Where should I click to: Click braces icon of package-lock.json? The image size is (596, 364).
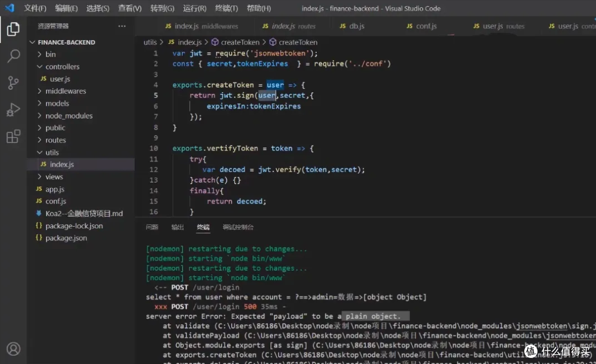click(39, 226)
